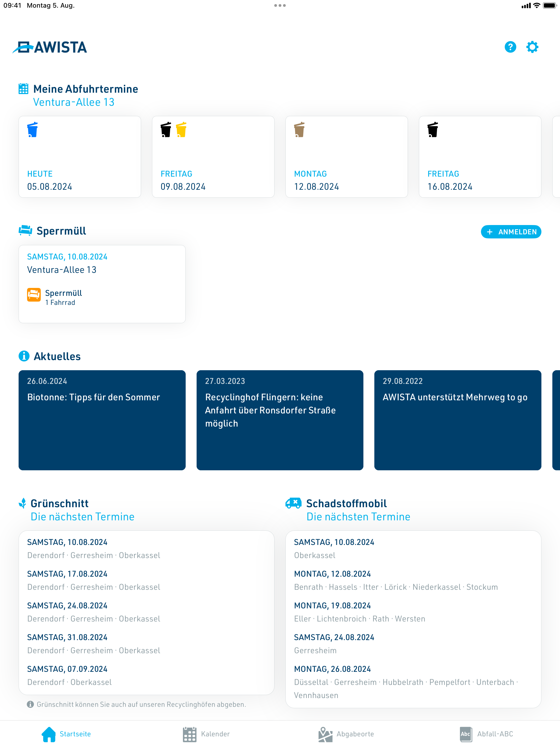Switch to the Abgabeorte tab

346,734
